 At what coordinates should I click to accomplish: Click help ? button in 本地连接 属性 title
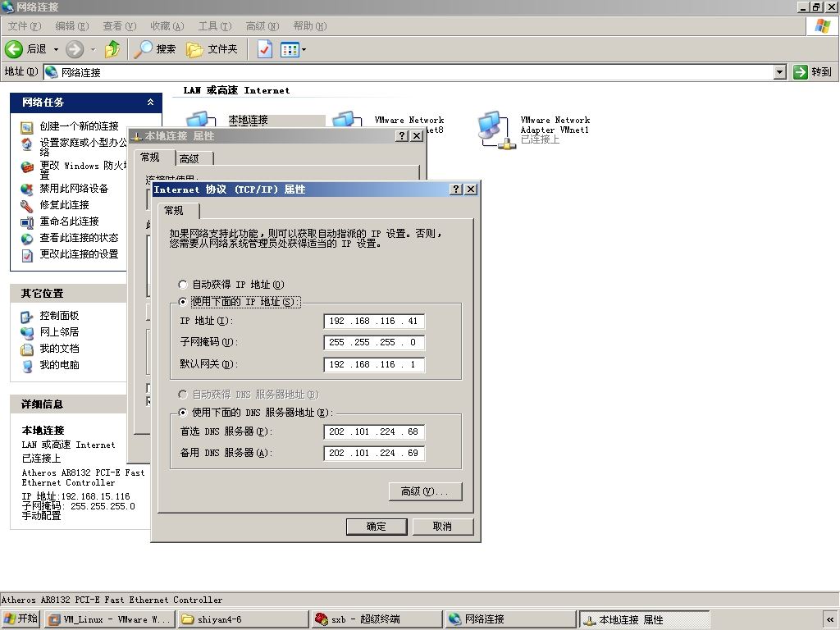coord(402,136)
